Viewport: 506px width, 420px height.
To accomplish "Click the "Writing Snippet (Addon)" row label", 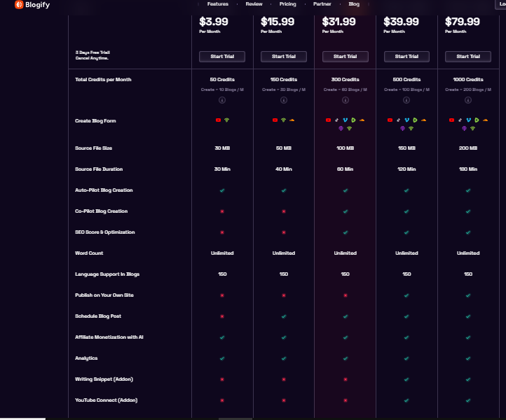I will pos(104,379).
